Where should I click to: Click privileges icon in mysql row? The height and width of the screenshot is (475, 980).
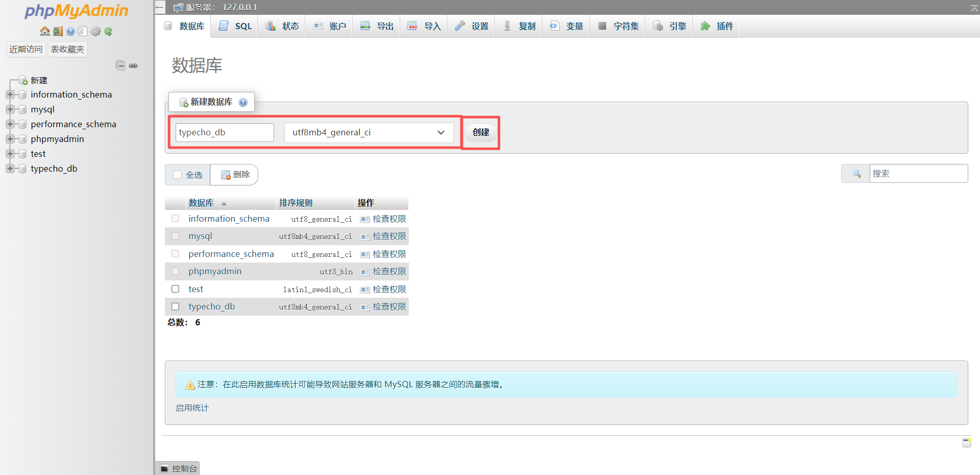[365, 236]
